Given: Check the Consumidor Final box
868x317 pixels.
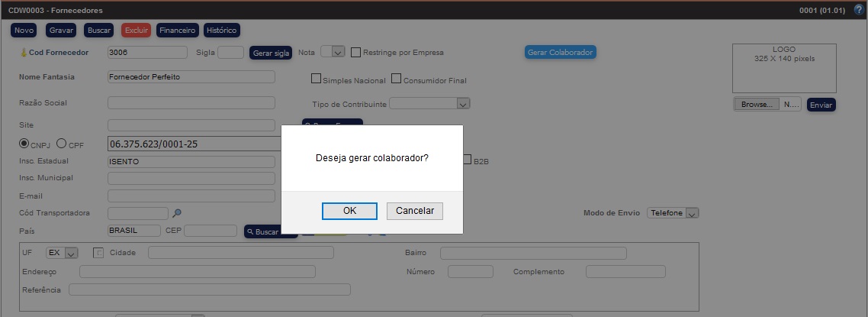Looking at the screenshot, I should (x=396, y=79).
